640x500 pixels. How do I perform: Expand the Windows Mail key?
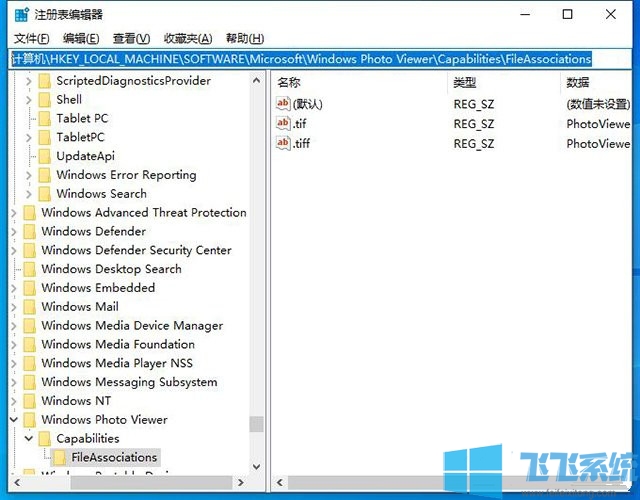(x=14, y=307)
